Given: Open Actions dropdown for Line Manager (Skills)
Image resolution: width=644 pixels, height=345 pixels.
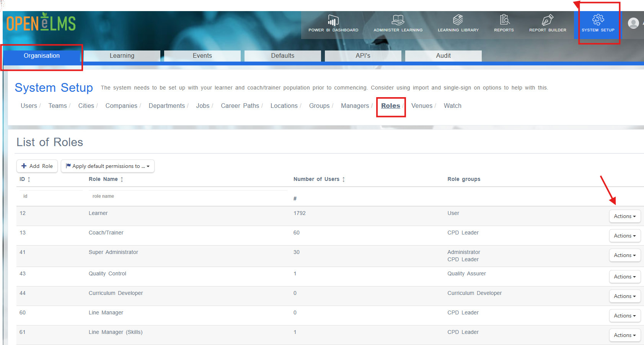Looking at the screenshot, I should [624, 335].
